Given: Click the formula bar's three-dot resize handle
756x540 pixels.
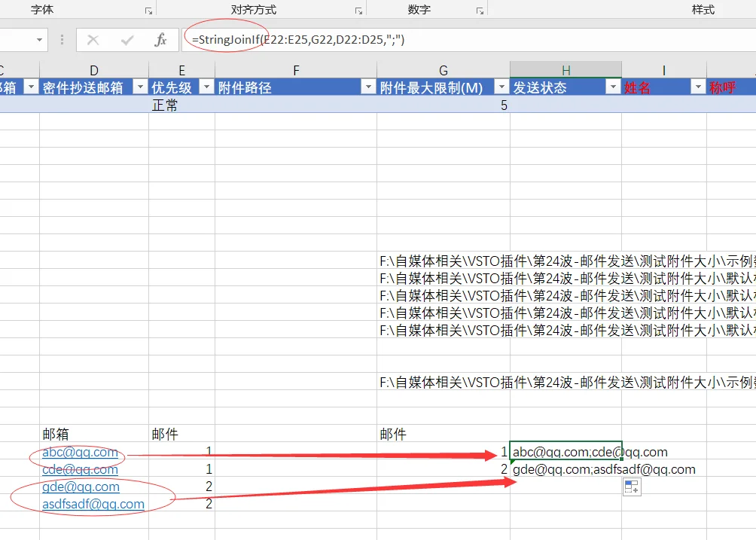Looking at the screenshot, I should click(62, 39).
